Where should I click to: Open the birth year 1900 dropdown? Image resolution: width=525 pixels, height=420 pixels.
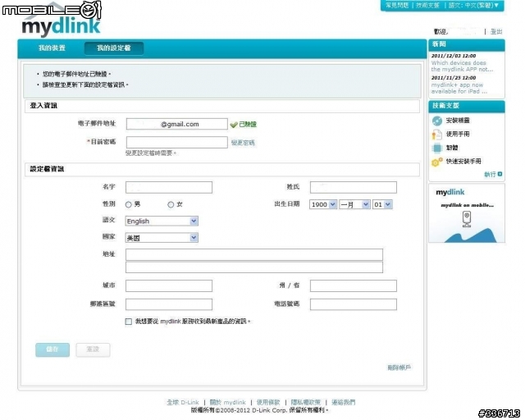[323, 204]
